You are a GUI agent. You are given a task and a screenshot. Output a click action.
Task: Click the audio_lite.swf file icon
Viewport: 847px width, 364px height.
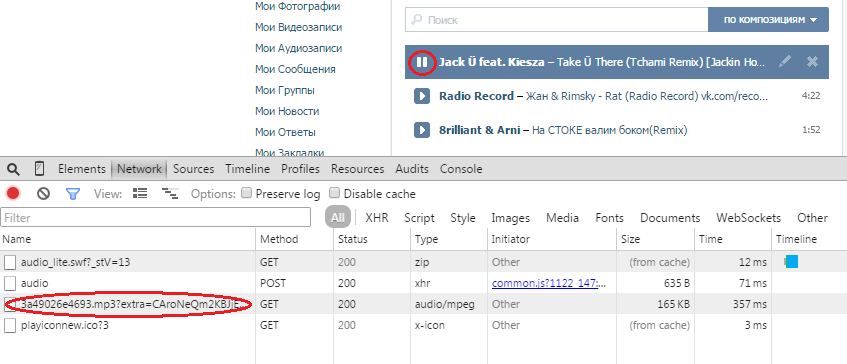[10, 262]
